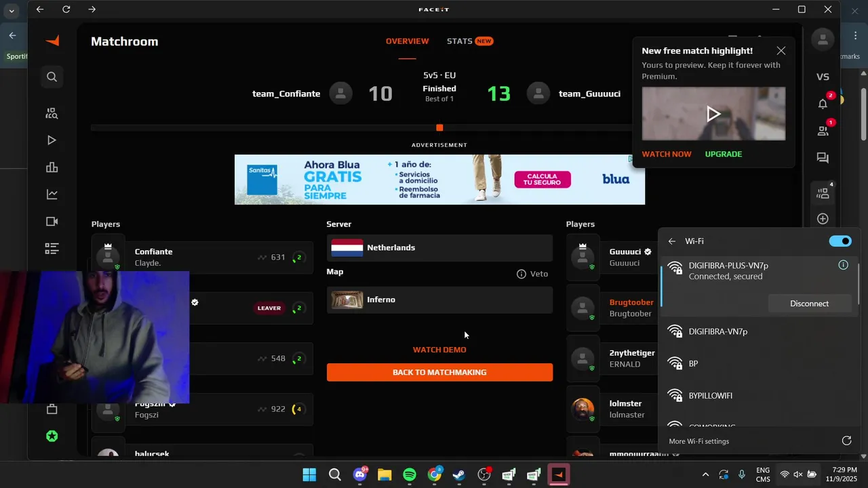Screen dimensions: 868x488
Task: Open player 2nythetiger's row
Action: click(612, 359)
